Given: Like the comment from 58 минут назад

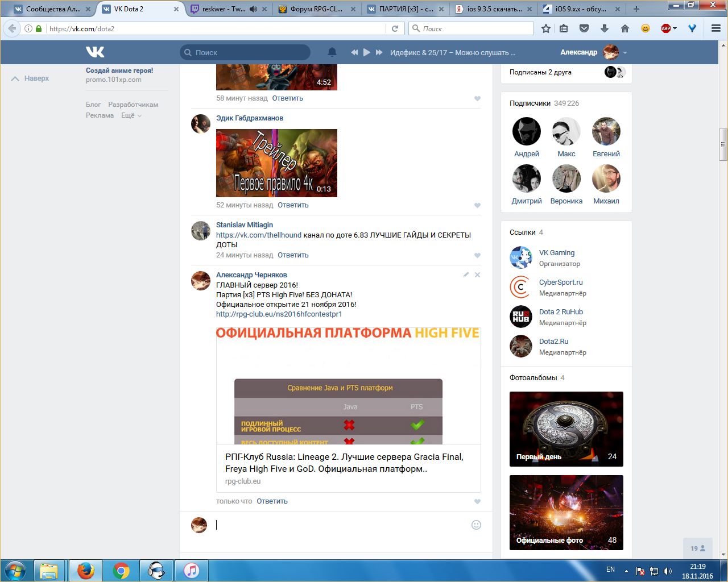Looking at the screenshot, I should (x=477, y=99).
